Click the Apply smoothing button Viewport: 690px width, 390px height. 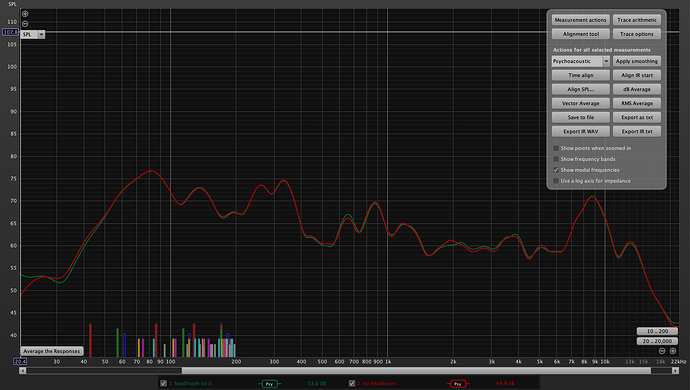point(637,61)
